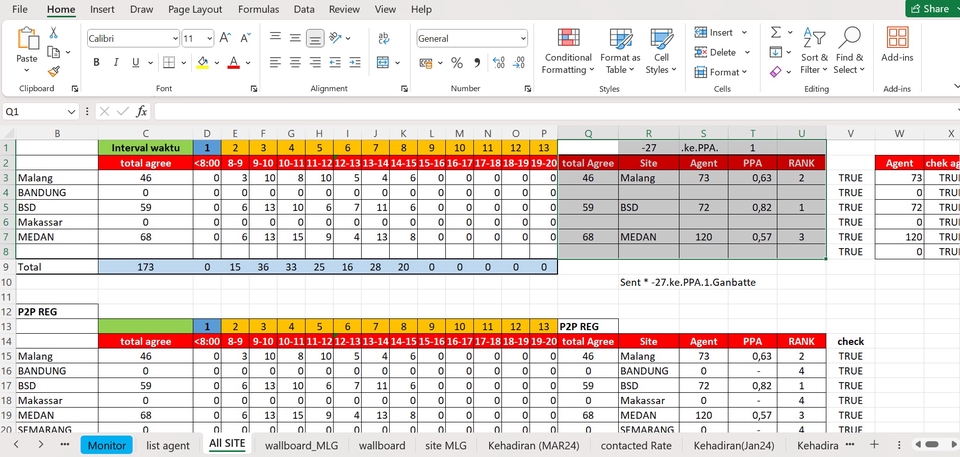960x457 pixels.
Task: Apply the Borders icon
Action: pyautogui.click(x=169, y=62)
